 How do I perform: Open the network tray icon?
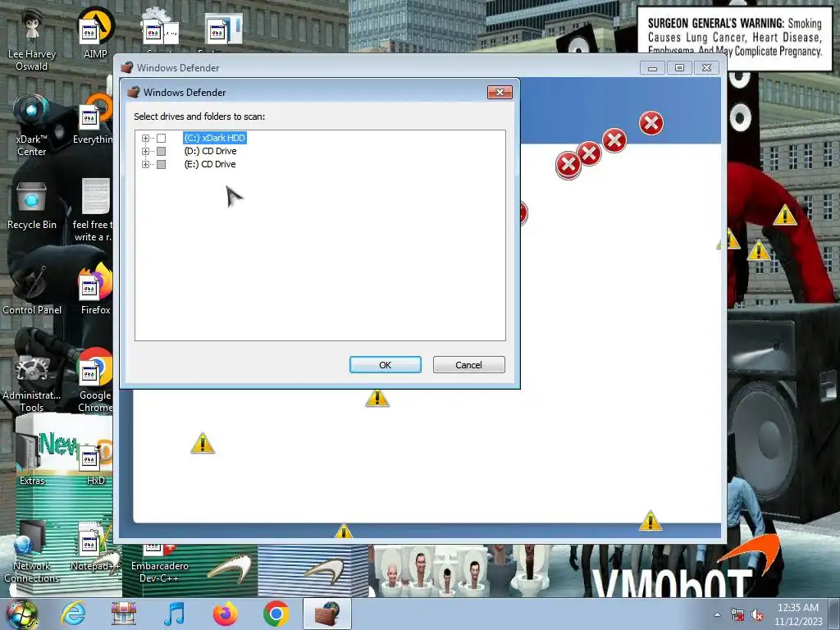(737, 615)
